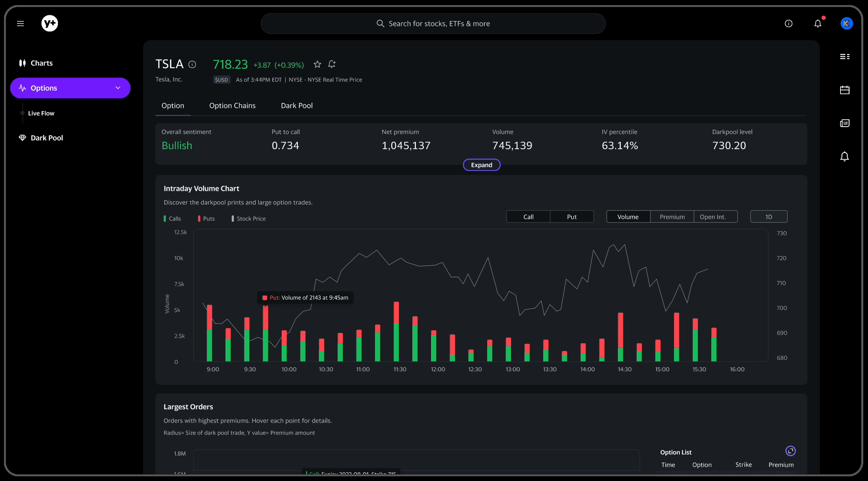Open the 1D timeframe dropdown
The image size is (868, 481).
coord(769,217)
